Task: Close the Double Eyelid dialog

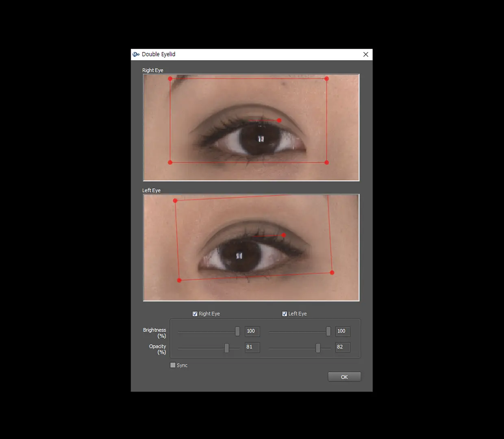Action: click(x=366, y=54)
